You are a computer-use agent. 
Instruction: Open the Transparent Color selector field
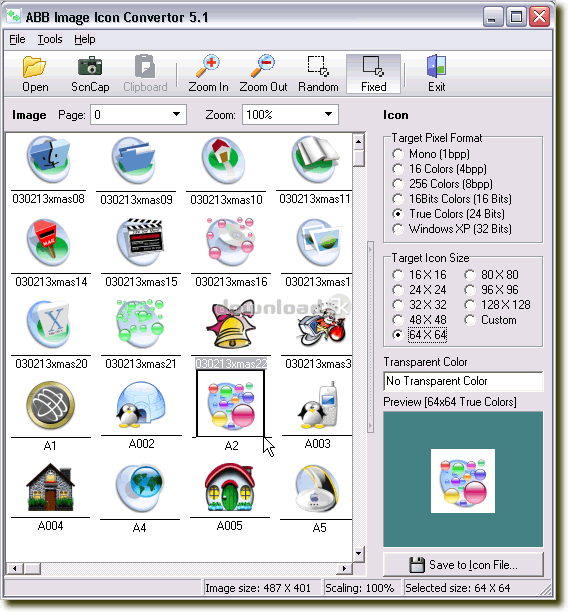point(463,381)
